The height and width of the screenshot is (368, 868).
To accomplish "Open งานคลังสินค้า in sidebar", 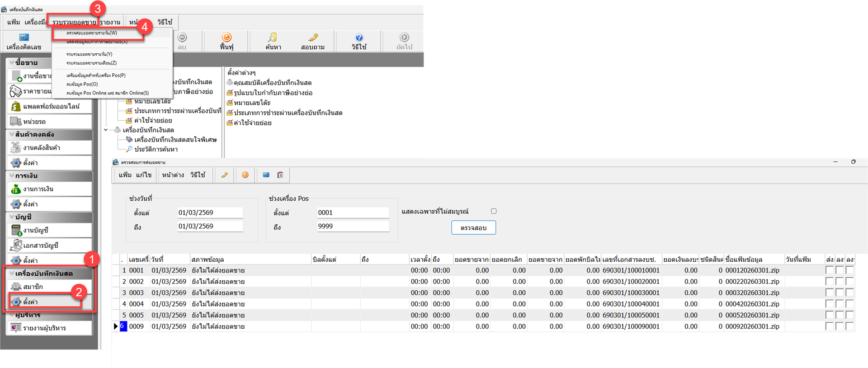I will point(50,148).
